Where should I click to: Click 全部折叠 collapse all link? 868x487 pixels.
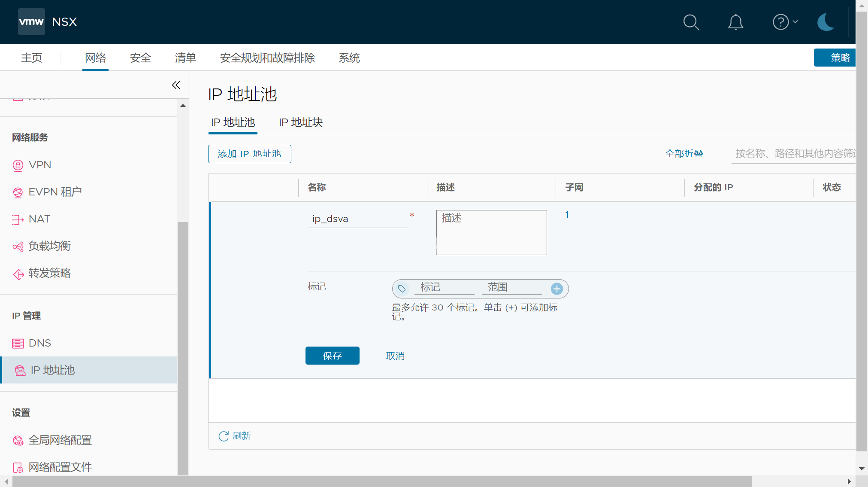point(684,154)
